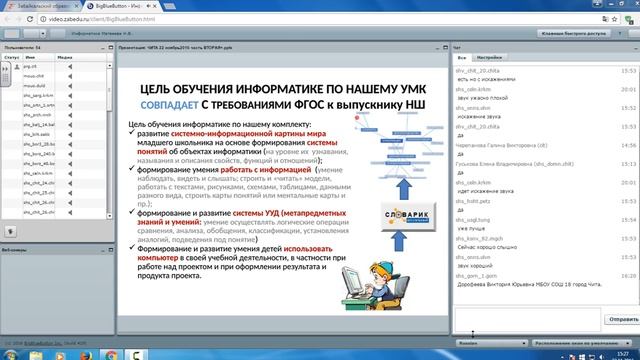Click Chrome icon in the taskbar
640x360 pixels.
tap(111, 355)
